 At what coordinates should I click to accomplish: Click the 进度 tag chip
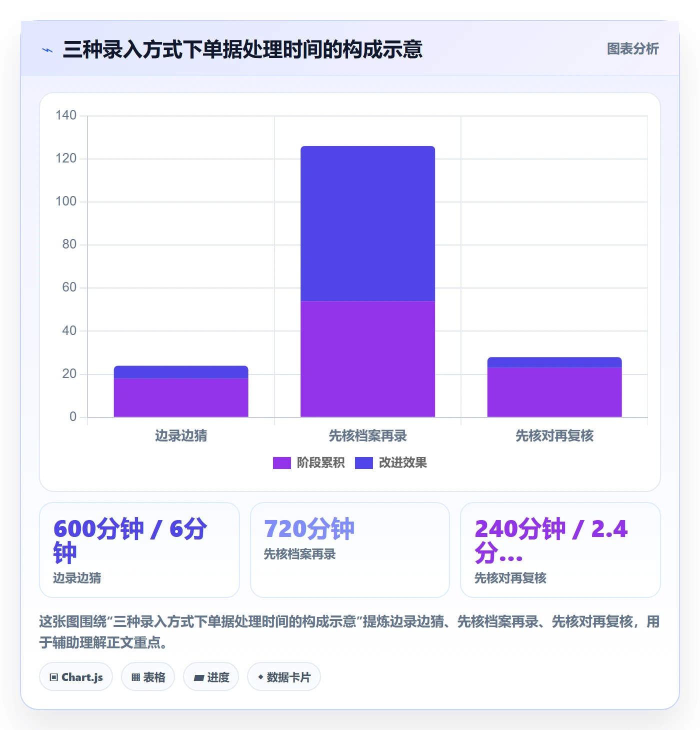[x=211, y=677]
